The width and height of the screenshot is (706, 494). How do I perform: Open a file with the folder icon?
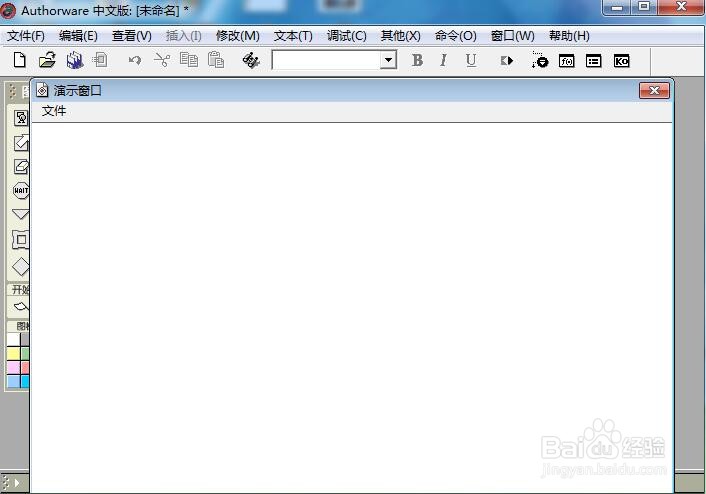[47, 60]
